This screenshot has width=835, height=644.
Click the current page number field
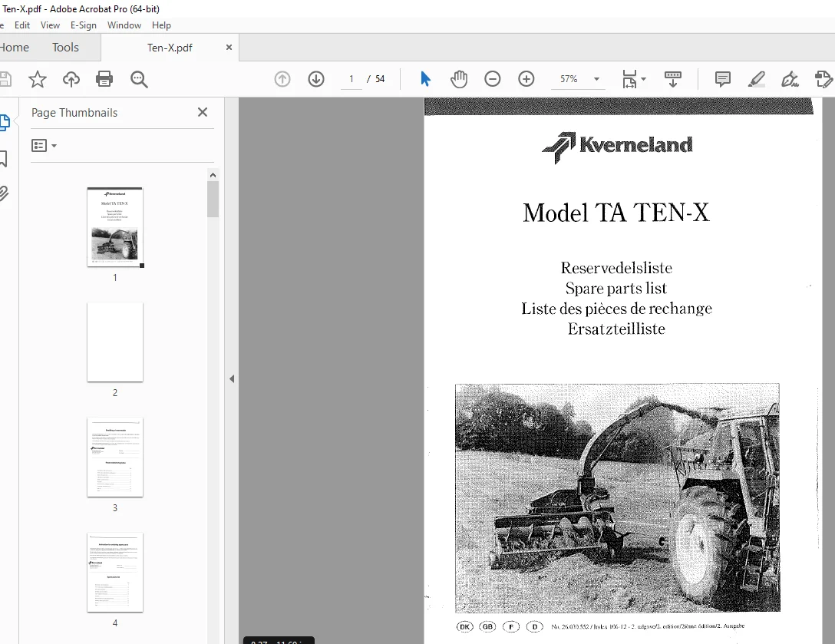(x=351, y=79)
